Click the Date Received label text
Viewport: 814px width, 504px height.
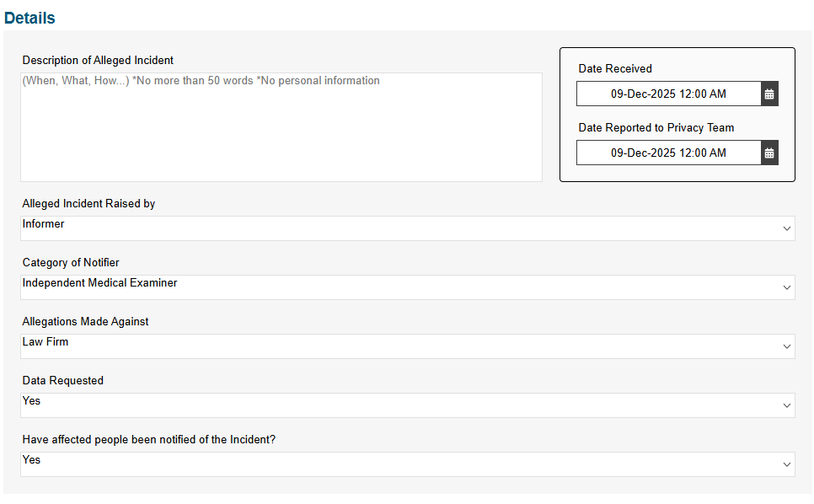coord(615,68)
